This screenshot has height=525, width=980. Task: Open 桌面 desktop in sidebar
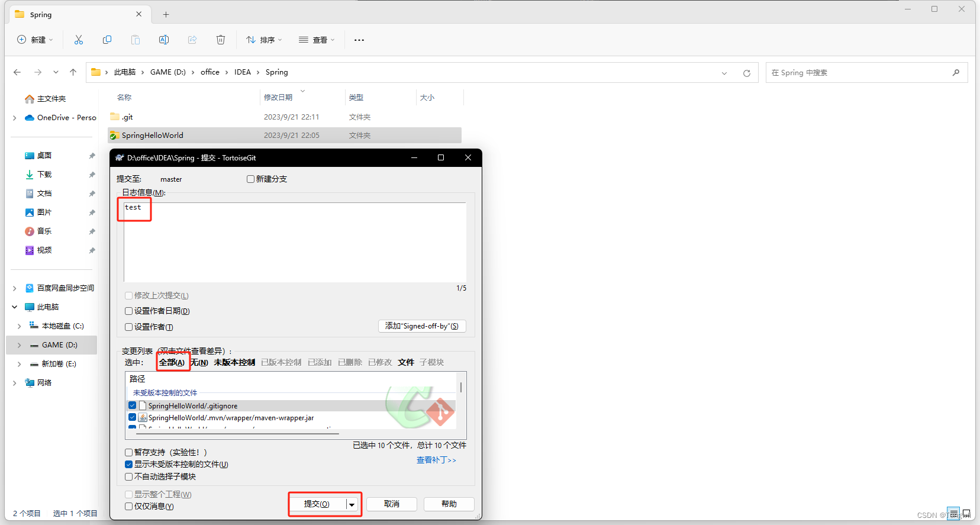pyautogui.click(x=38, y=156)
